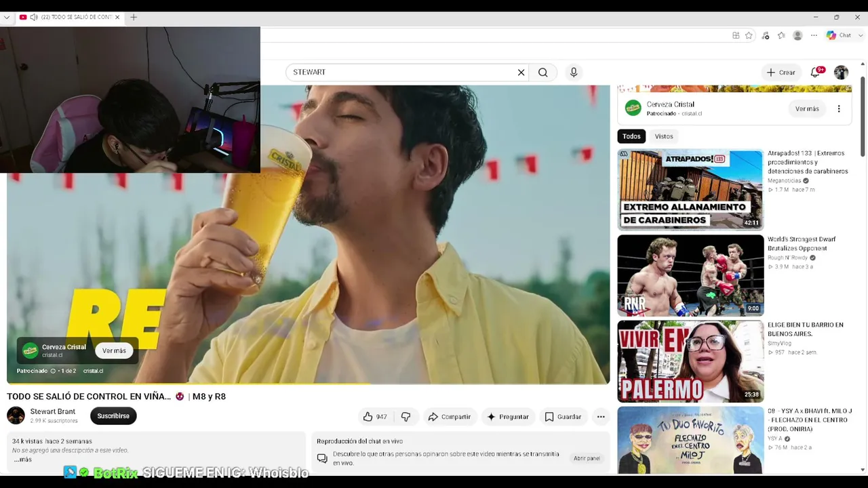Switch to the TODO SE SALIÓ DE CONT browser tab

pos(70,17)
